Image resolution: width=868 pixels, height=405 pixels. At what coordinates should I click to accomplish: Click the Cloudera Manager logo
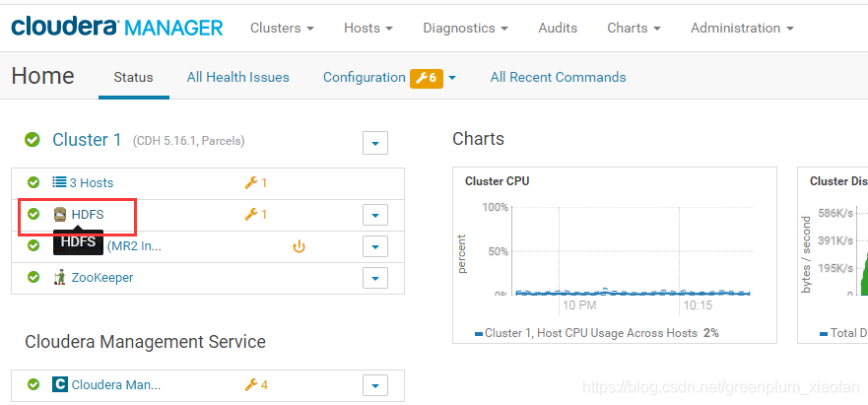(117, 28)
